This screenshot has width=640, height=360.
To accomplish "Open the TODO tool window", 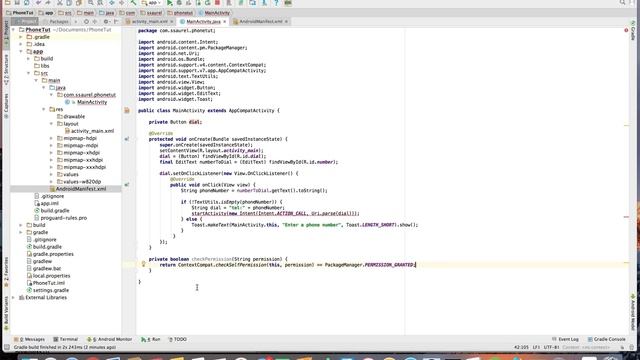I will point(178,339).
